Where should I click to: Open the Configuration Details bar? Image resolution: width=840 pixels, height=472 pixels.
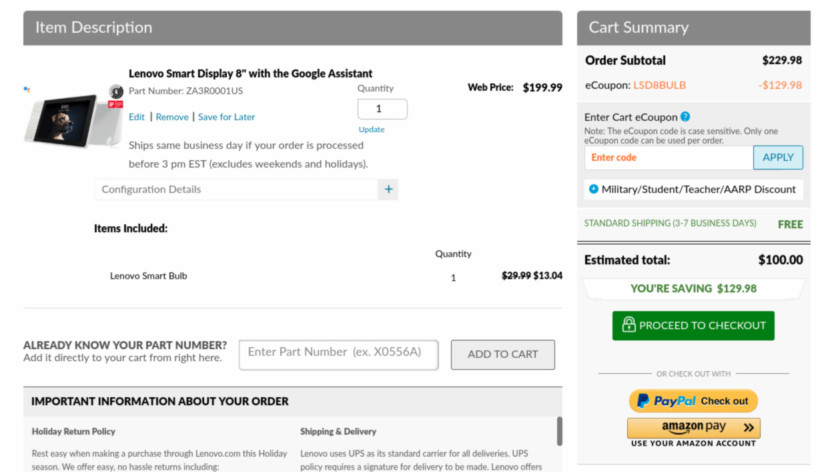(235, 189)
